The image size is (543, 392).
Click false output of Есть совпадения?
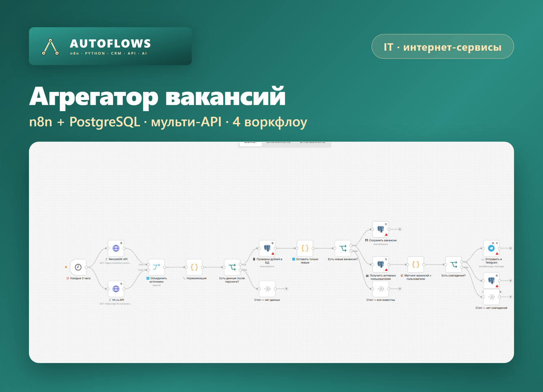pos(462,267)
